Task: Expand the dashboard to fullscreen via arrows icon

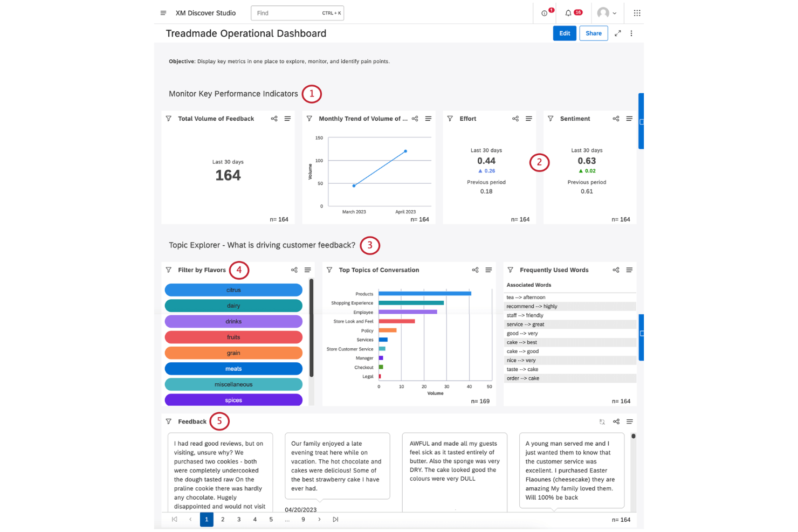Action: [x=618, y=33]
